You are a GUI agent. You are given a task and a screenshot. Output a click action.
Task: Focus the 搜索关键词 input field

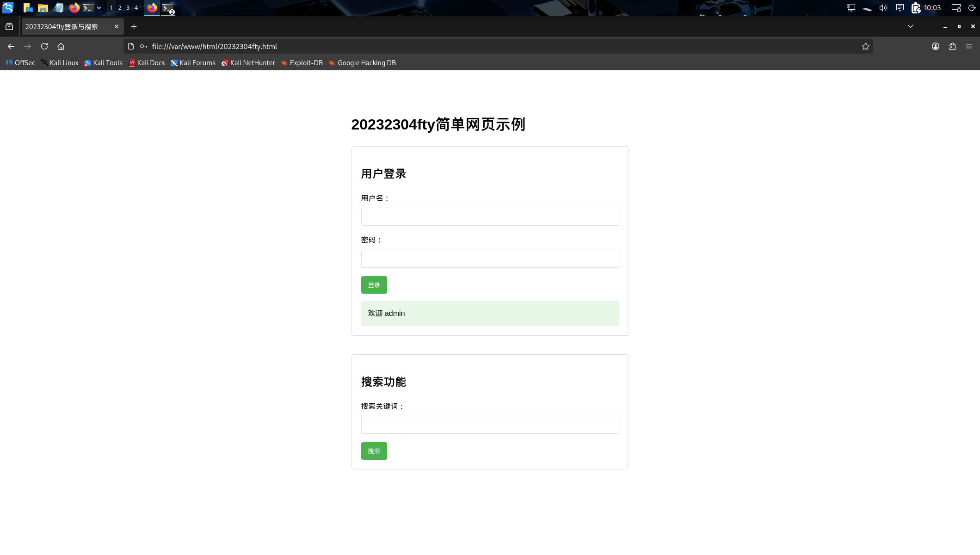490,425
